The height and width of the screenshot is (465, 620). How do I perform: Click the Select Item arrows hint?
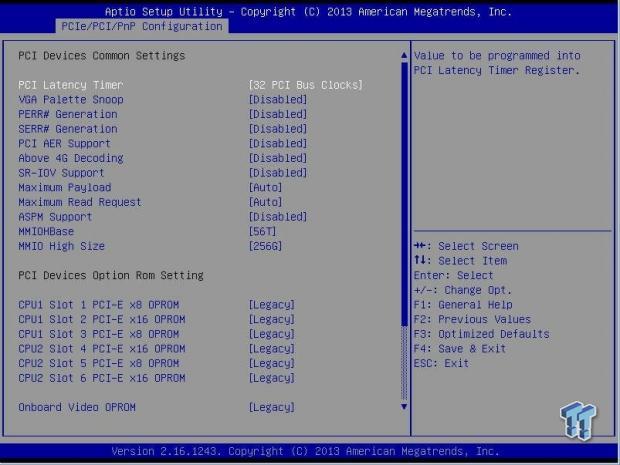click(x=461, y=261)
